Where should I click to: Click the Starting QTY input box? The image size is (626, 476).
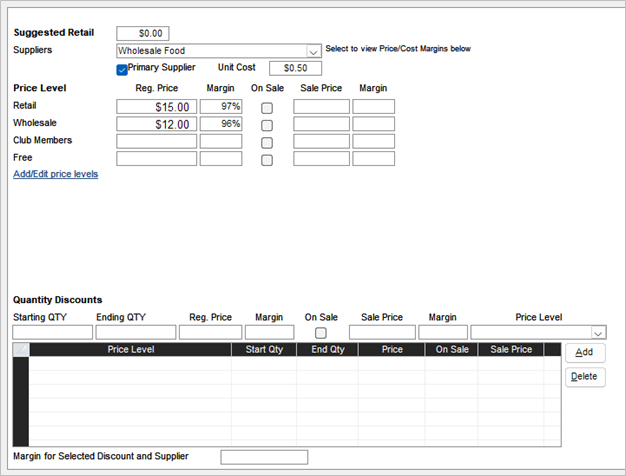click(x=52, y=332)
